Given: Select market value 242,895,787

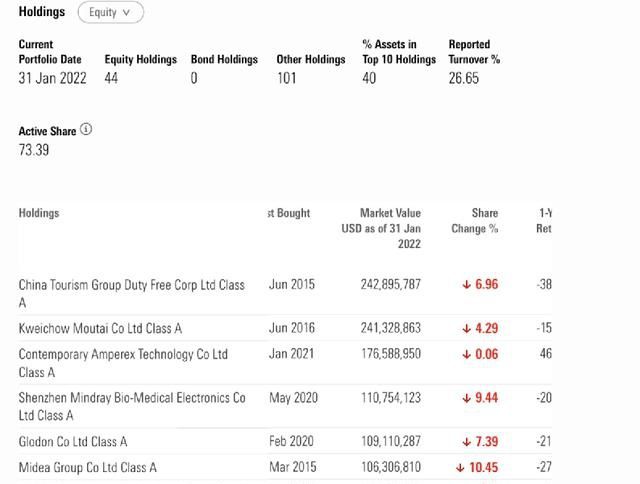Looking at the screenshot, I should click(391, 284).
